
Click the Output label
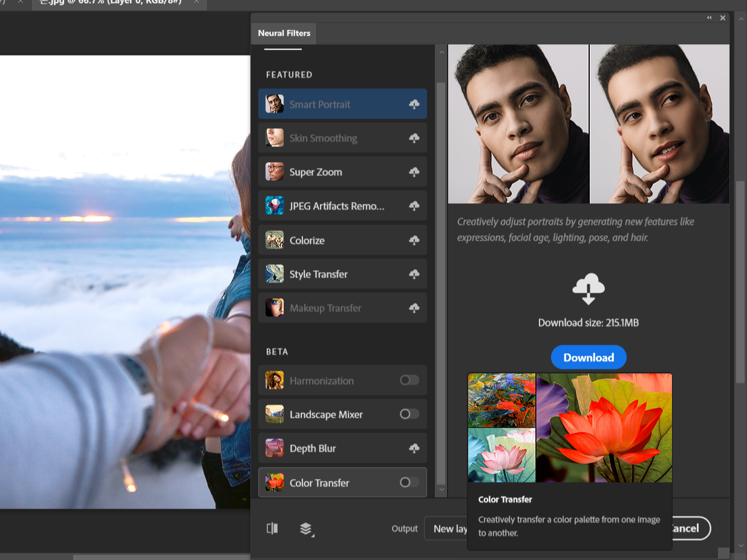pyautogui.click(x=405, y=529)
